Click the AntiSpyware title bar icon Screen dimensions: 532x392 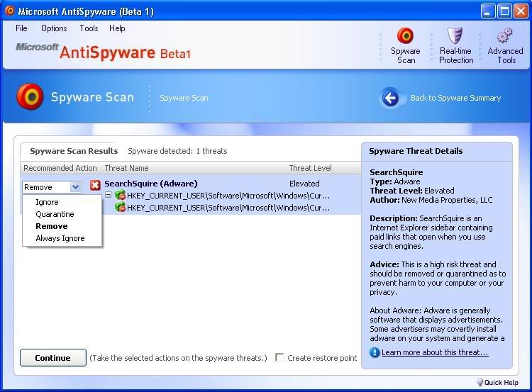[10, 11]
